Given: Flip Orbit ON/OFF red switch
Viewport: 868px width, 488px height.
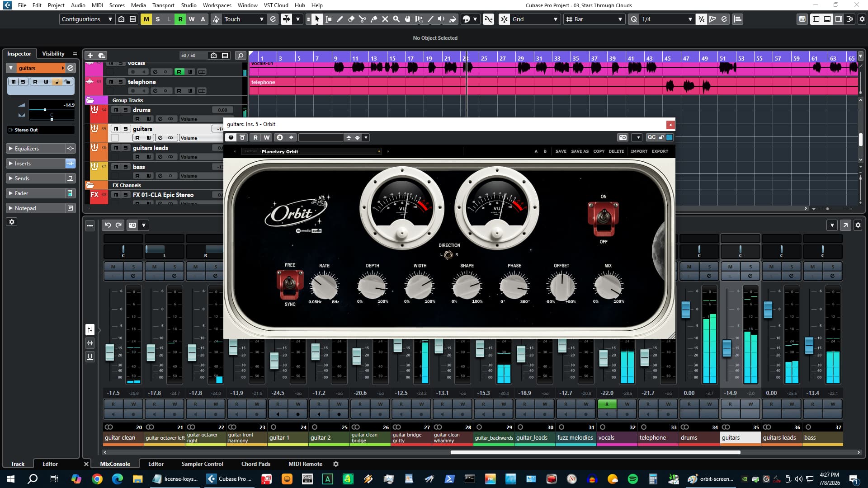Looking at the screenshot, I should 603,219.
